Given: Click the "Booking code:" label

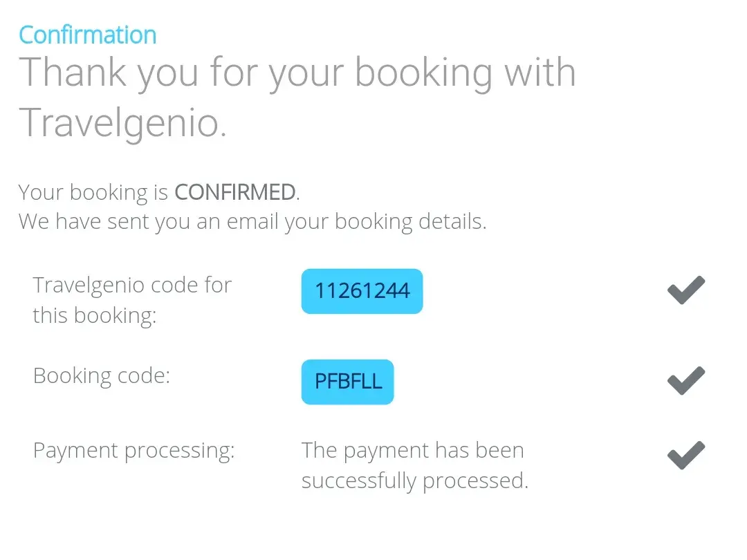Looking at the screenshot, I should click(x=102, y=375).
